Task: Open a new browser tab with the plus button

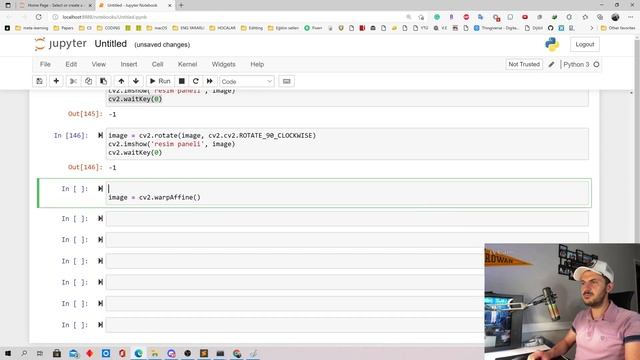Action: click(181, 5)
